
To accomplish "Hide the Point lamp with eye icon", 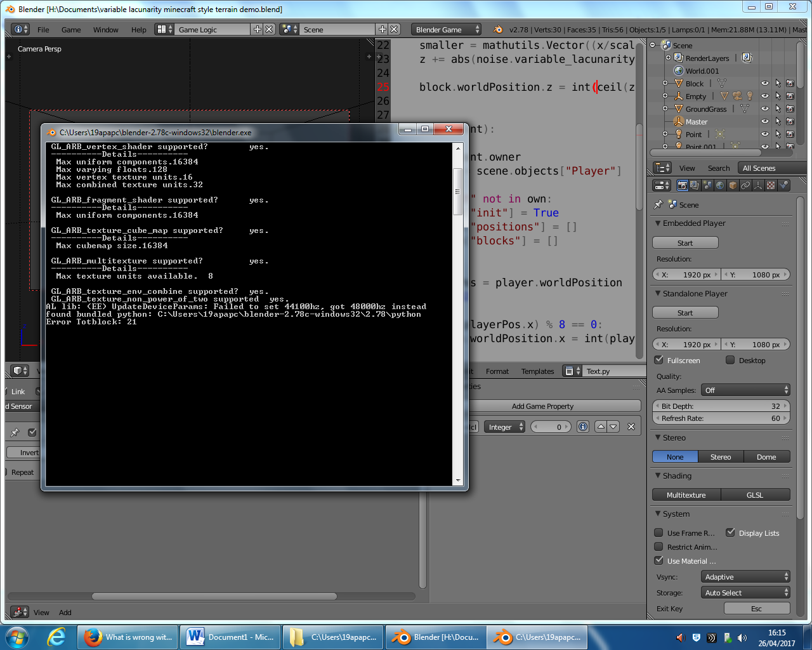I will (x=764, y=134).
